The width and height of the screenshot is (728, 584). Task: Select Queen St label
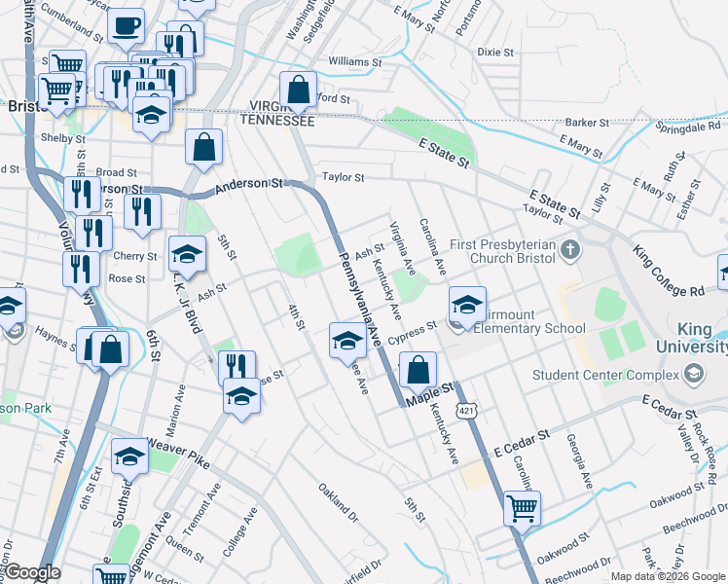[184, 549]
